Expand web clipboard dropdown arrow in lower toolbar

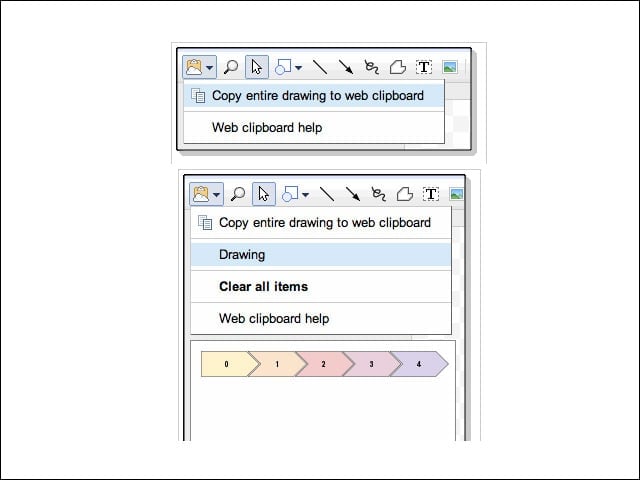click(x=216, y=195)
